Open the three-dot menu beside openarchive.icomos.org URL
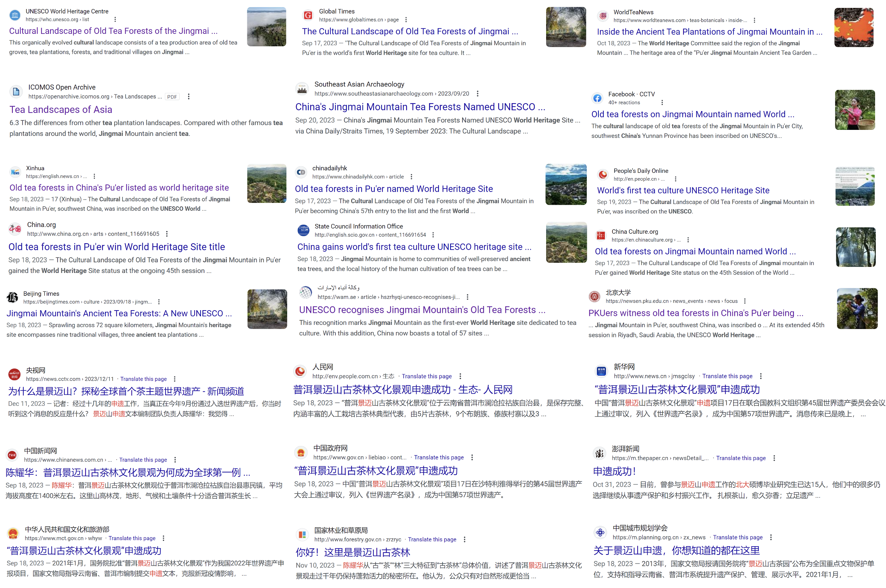The image size is (886, 588). [x=189, y=97]
